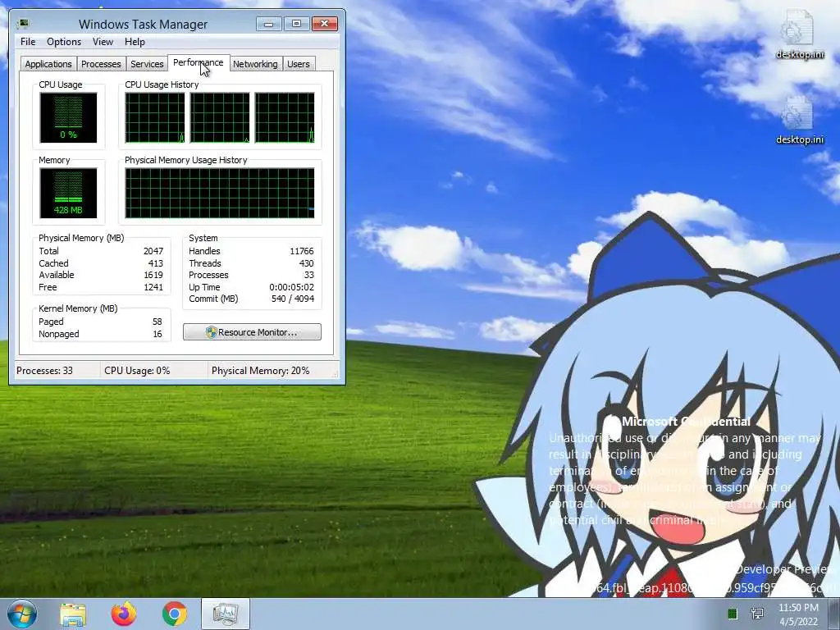
Task: Open Firefox from the taskbar
Action: [124, 614]
